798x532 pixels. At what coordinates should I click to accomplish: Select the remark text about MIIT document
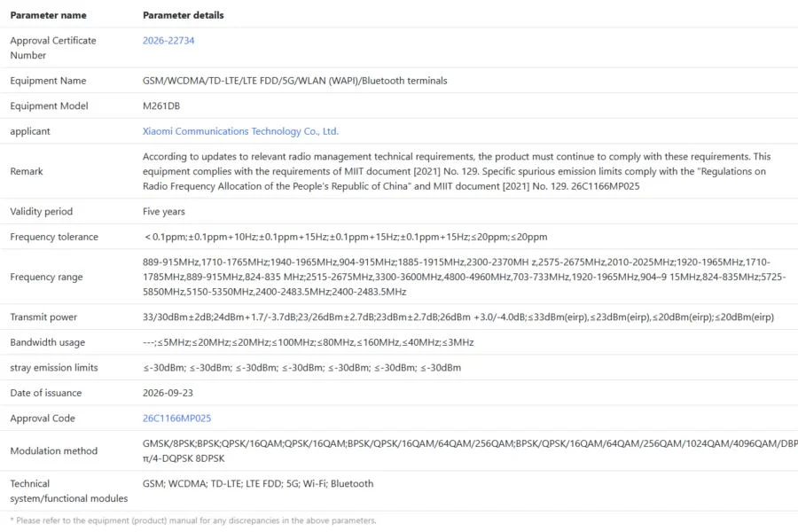tap(457, 171)
